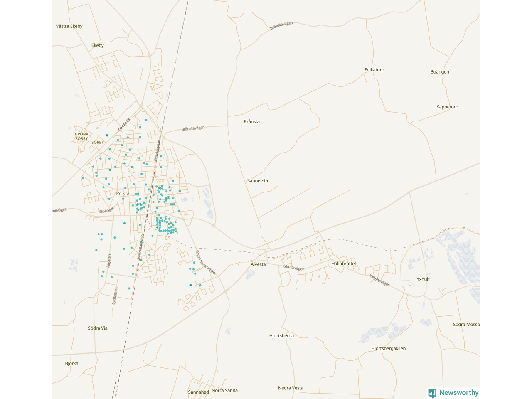Image resolution: width=532 pixels, height=399 pixels.
Task: Click the Hällabrottet town label
Action: point(343,264)
